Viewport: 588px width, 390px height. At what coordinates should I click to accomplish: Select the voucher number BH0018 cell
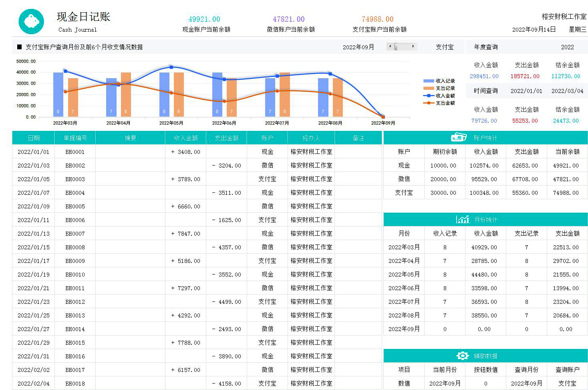[75, 384]
